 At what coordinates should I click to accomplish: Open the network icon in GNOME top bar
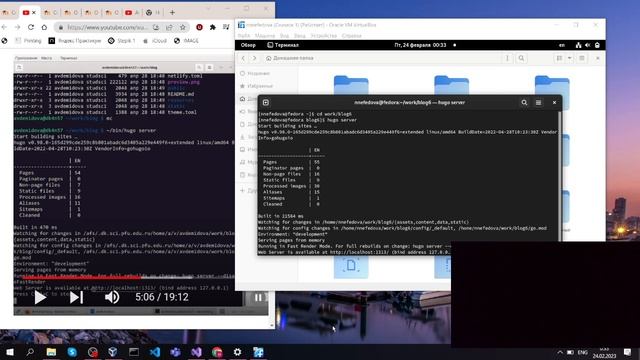tap(578, 45)
